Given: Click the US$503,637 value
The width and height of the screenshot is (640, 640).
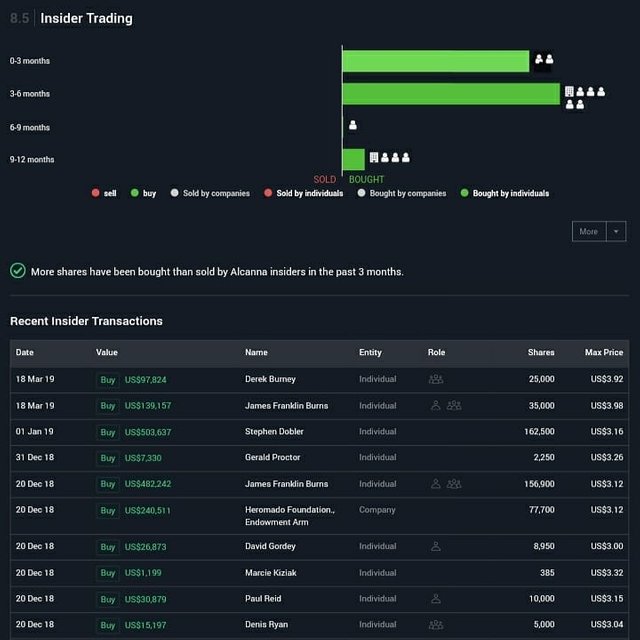Looking at the screenshot, I should coord(148,432).
